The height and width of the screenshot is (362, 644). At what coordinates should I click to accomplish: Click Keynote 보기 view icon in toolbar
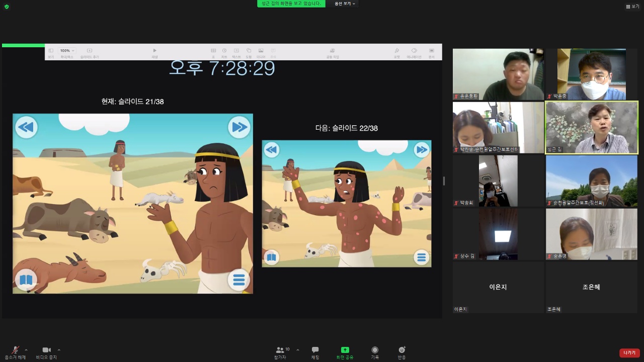[x=51, y=50]
